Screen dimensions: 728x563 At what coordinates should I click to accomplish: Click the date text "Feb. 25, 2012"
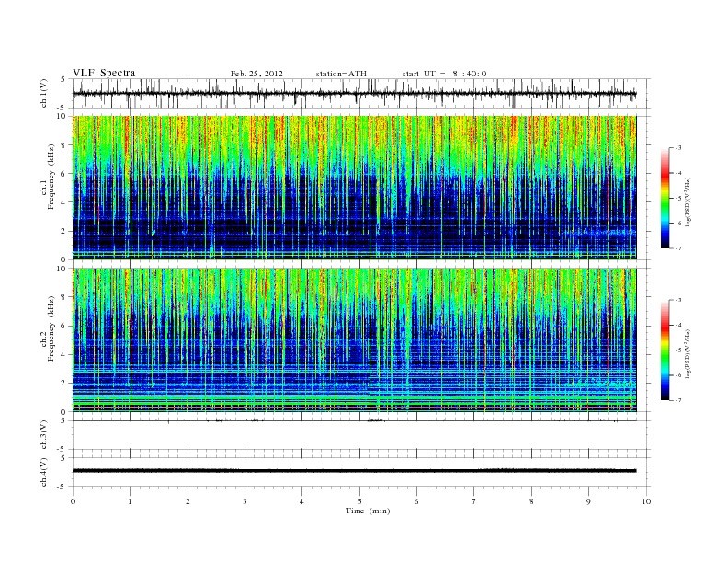(x=256, y=74)
